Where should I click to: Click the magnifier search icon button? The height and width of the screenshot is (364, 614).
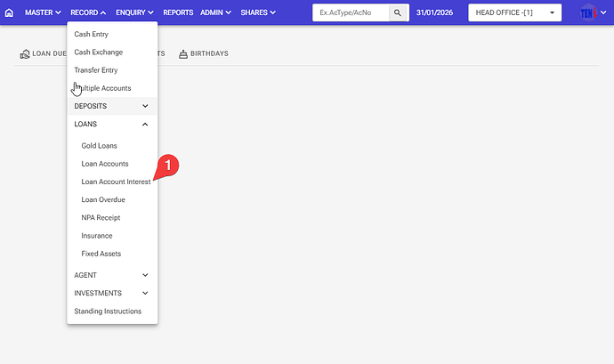click(x=398, y=13)
